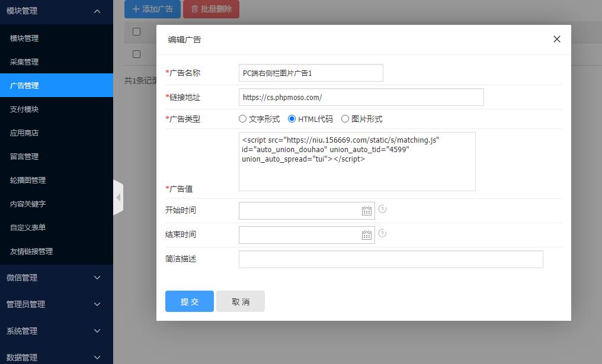Click help icon next to 开始时间
The image size is (602, 364).
382,209
